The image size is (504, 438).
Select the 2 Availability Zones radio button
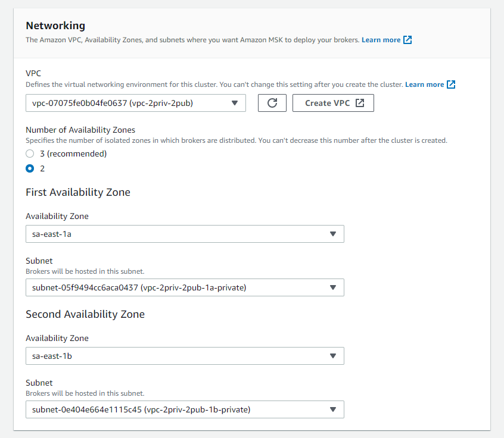tap(30, 168)
